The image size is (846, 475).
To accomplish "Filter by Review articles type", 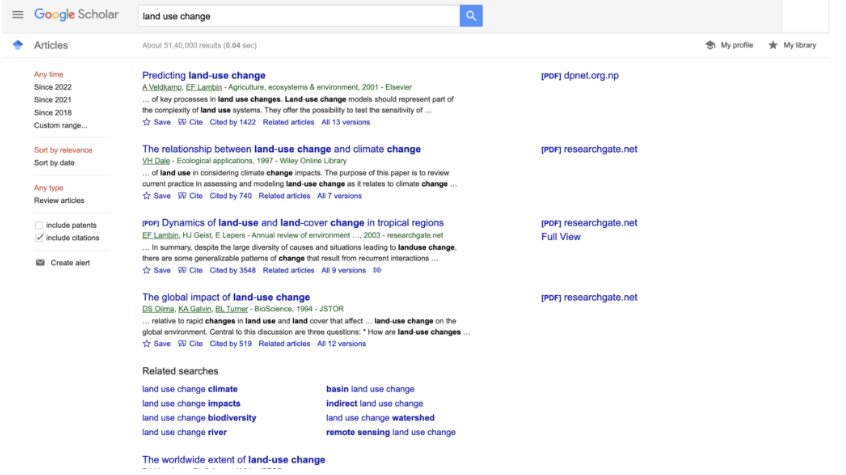I will pos(59,201).
